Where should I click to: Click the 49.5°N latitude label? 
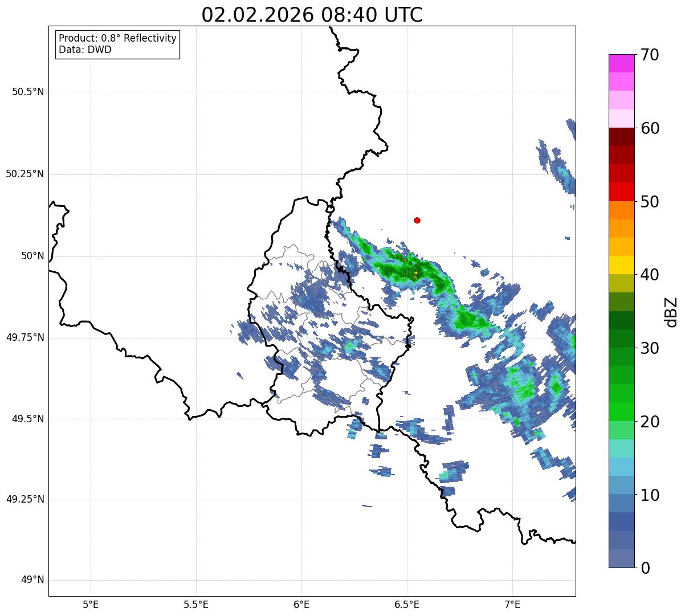(x=28, y=419)
